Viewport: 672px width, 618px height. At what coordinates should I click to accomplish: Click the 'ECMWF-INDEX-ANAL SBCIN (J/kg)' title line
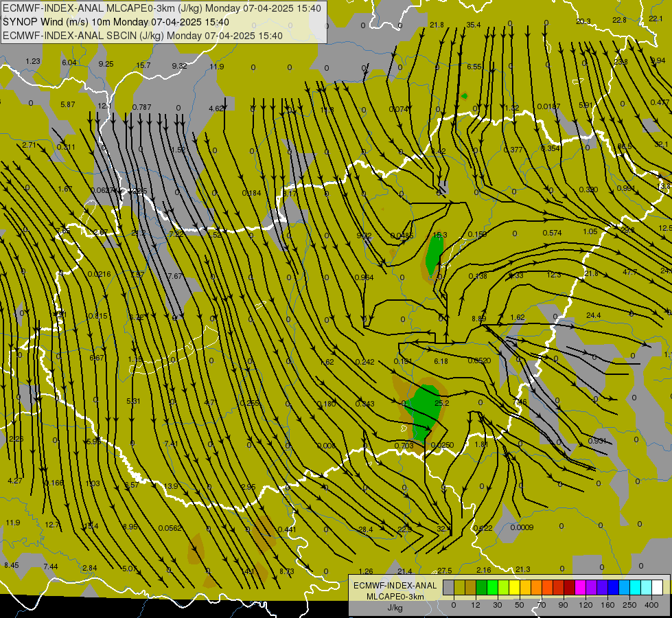coord(143,36)
